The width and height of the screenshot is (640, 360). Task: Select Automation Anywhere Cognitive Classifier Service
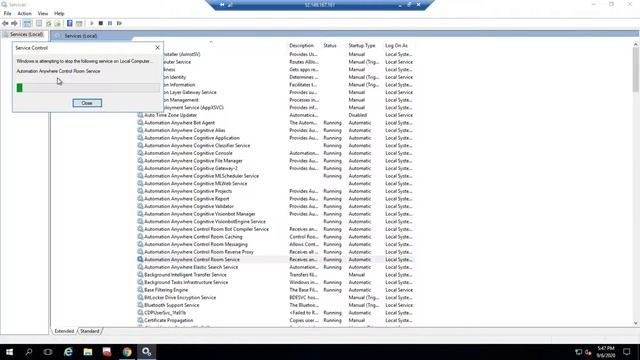point(197,146)
